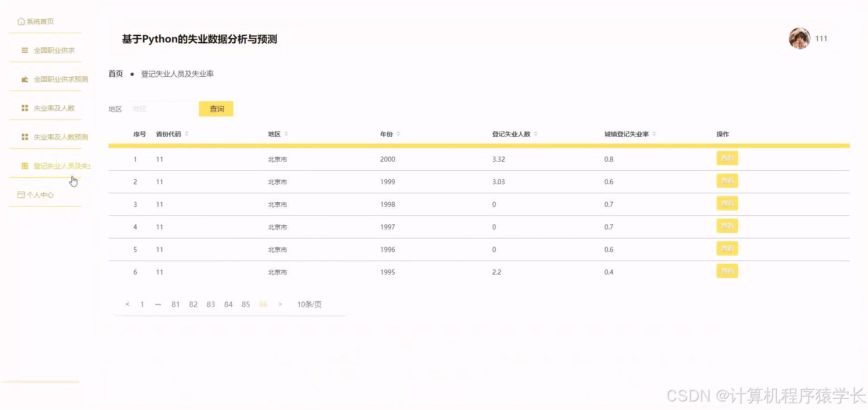
Task: Open the 10条/页 page size dropdown
Action: click(x=309, y=304)
